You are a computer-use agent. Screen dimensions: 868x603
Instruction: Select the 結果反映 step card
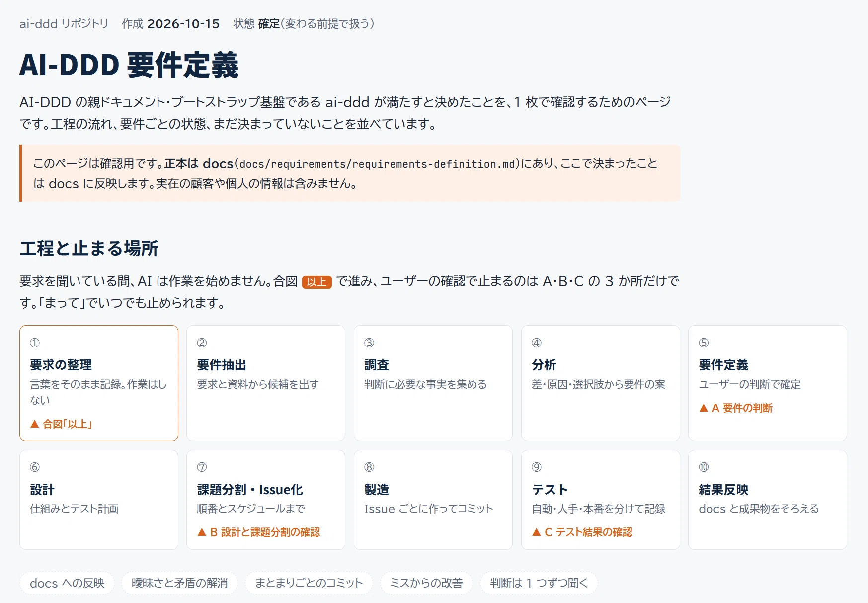(768, 500)
